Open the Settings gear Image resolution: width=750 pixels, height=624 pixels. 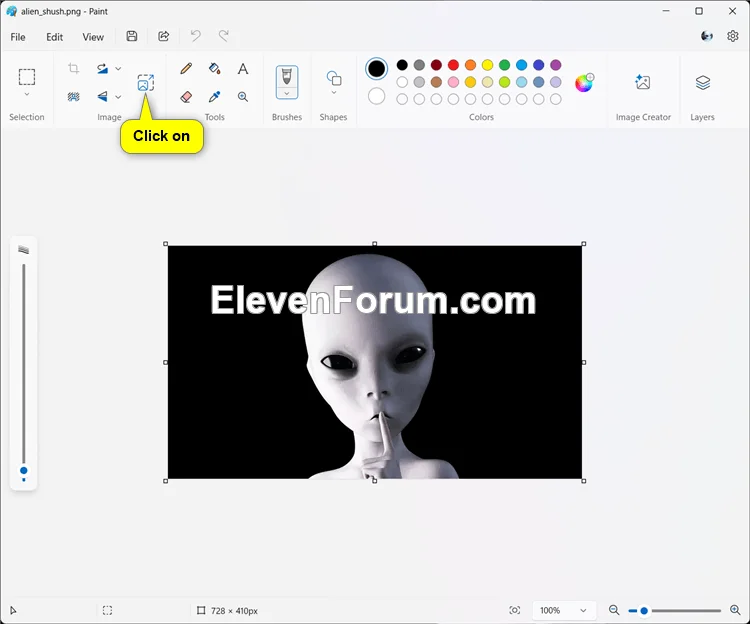click(732, 36)
